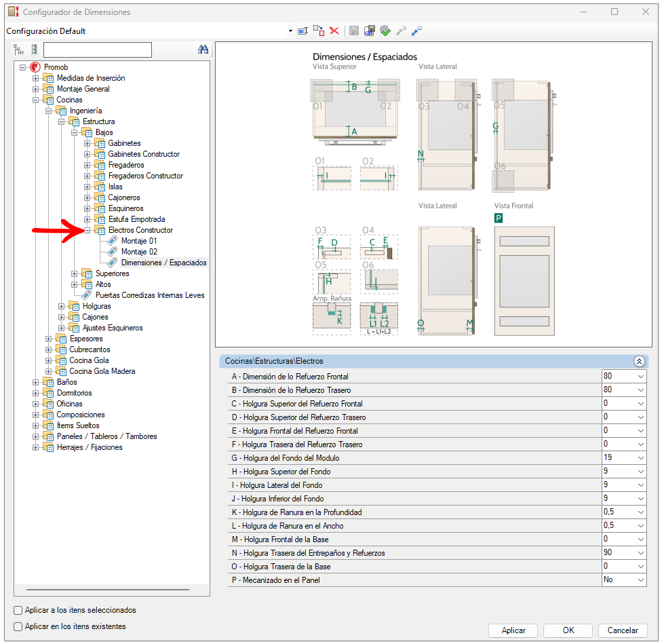Click the save as XML icon

(369, 31)
